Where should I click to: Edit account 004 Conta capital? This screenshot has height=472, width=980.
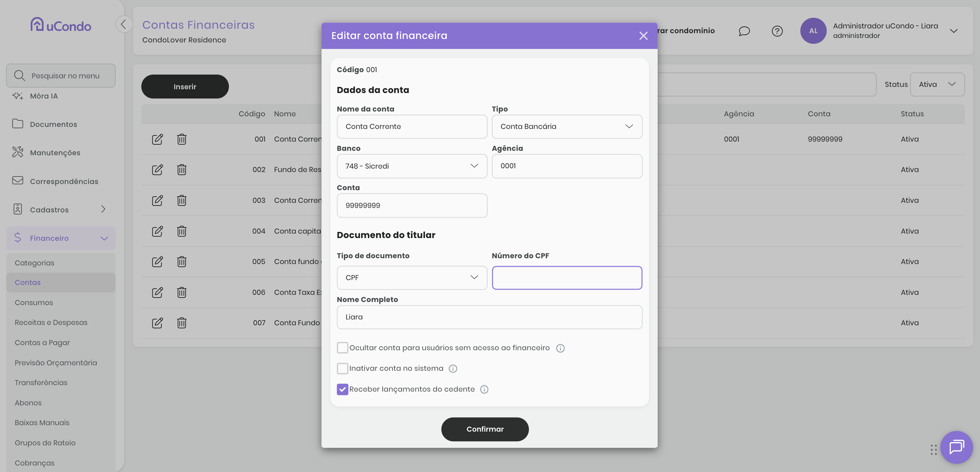tap(157, 231)
